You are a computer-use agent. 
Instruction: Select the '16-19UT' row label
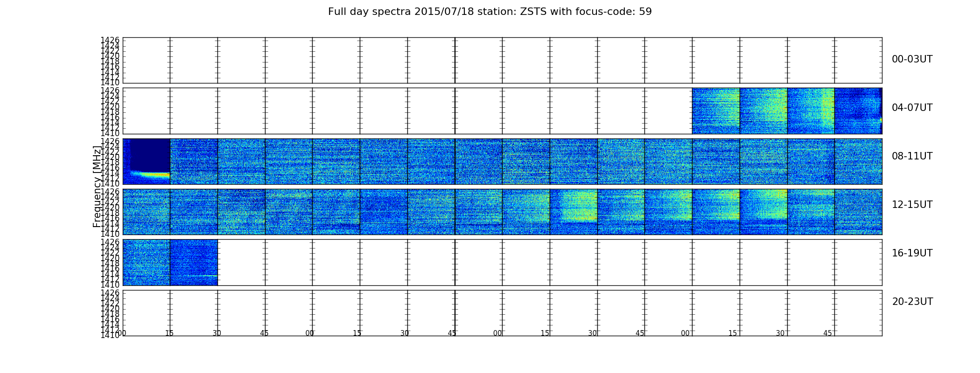coord(912,253)
